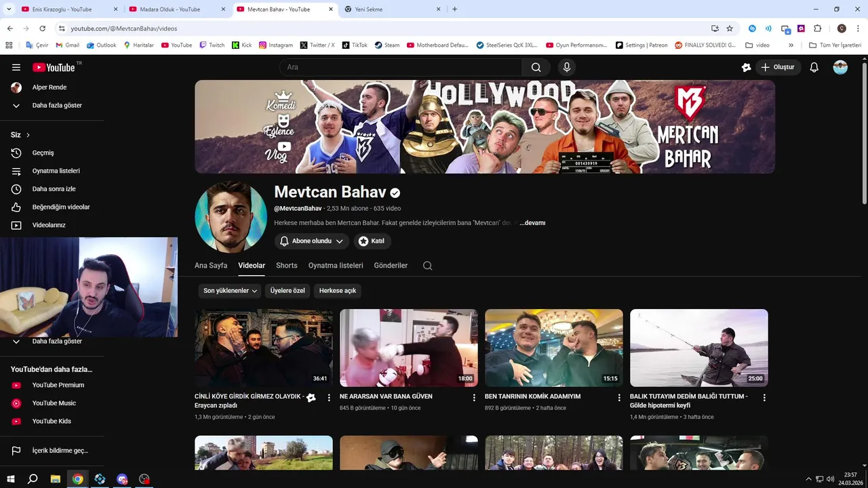Image resolution: width=868 pixels, height=488 pixels.
Task: Click the Ara search input field
Action: pyautogui.click(x=400, y=67)
